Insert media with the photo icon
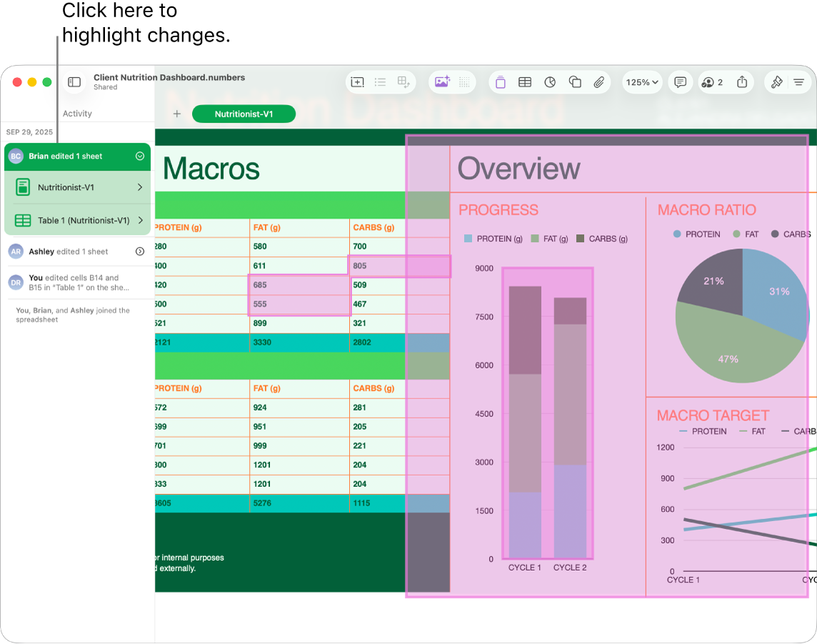 pos(440,82)
